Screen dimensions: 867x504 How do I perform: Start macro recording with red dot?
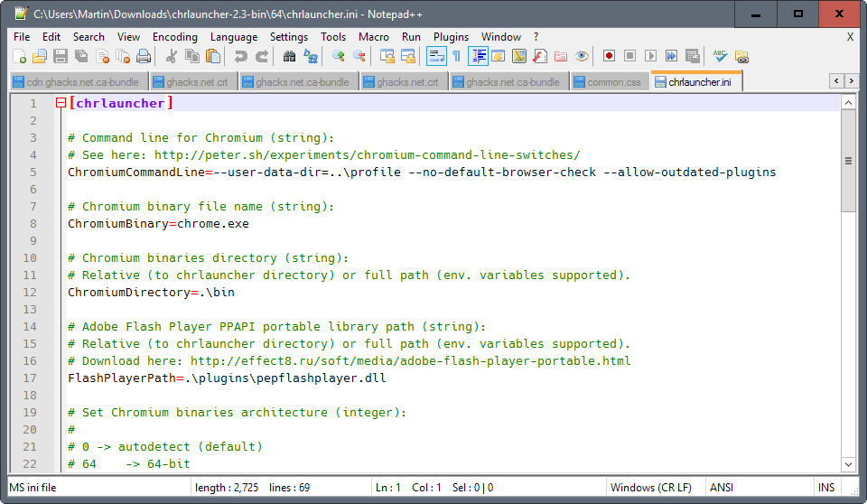click(610, 56)
